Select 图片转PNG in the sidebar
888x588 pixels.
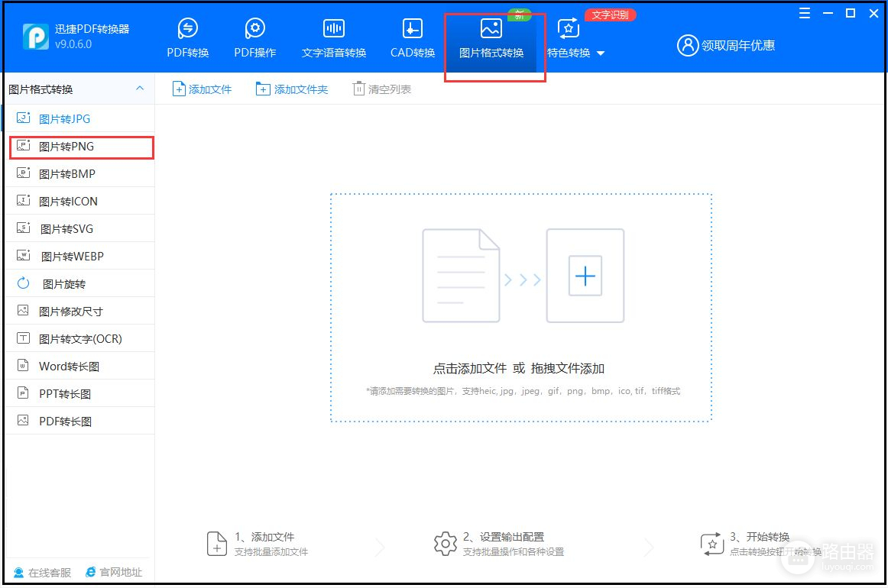pyautogui.click(x=66, y=147)
